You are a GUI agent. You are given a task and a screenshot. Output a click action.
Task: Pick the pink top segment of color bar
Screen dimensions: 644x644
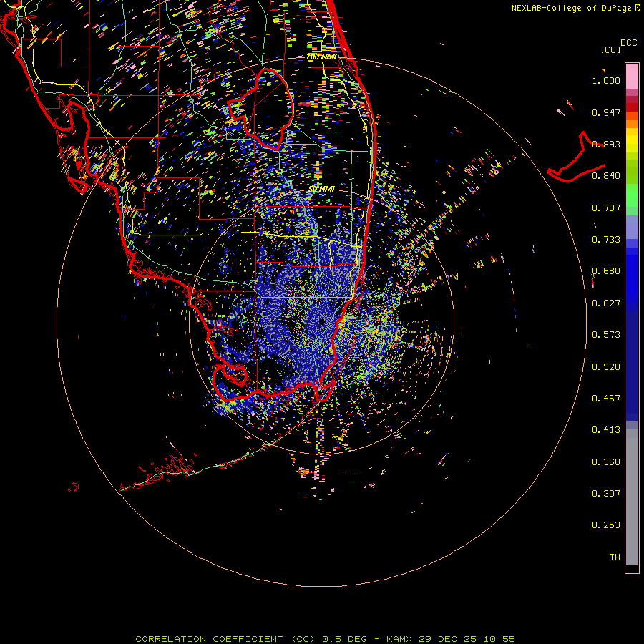tap(632, 76)
